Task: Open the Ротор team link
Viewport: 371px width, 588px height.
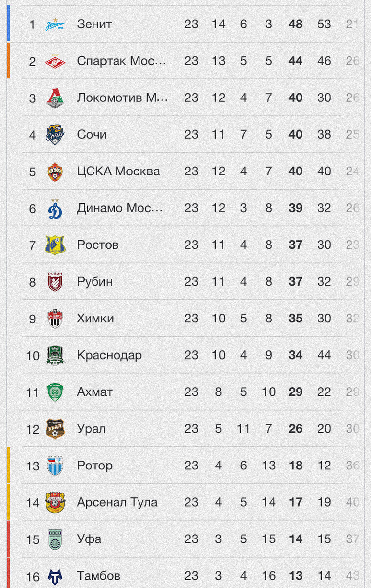Action: coord(94,465)
